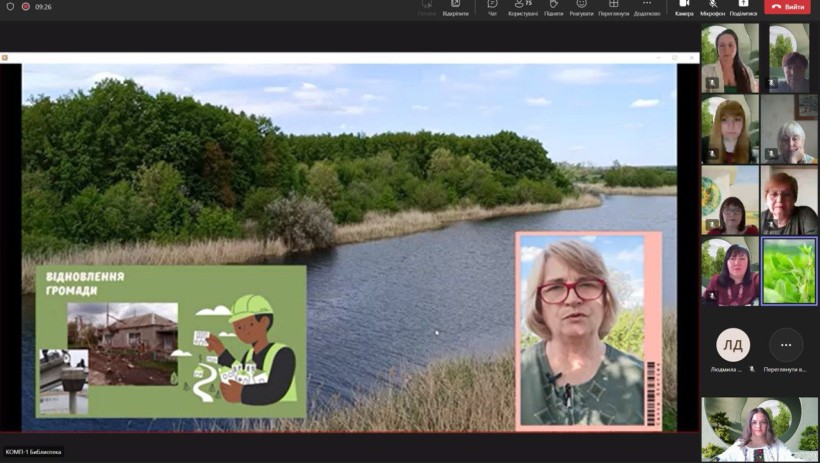Click the ЛД participant avatar
This screenshot has height=463, width=820.
(733, 345)
